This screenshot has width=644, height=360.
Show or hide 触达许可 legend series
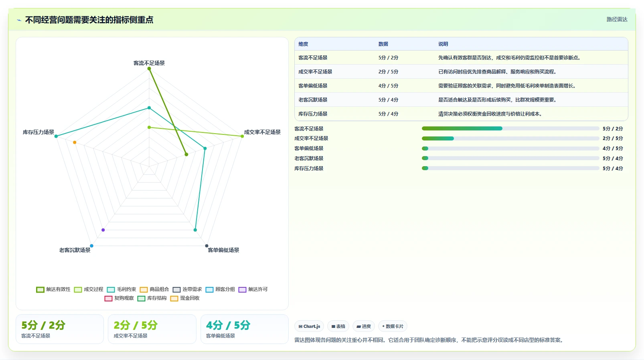[x=253, y=289]
